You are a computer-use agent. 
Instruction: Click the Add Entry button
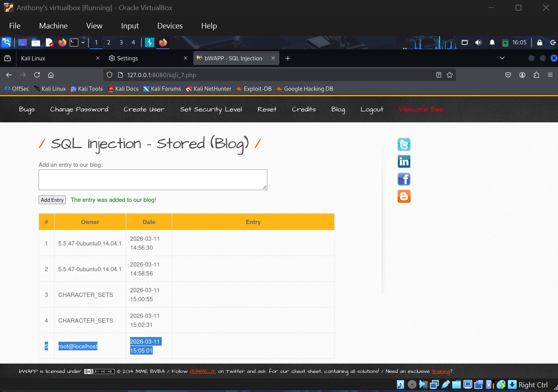tap(52, 200)
